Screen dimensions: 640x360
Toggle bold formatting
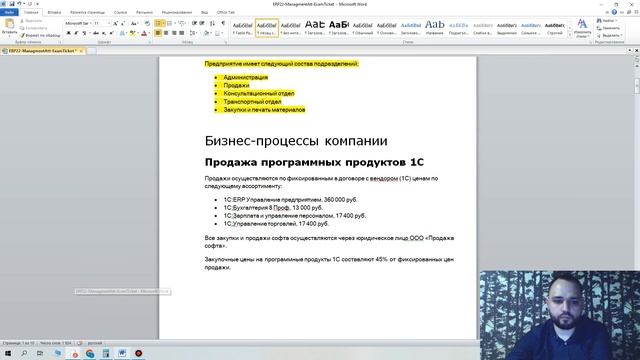(69, 33)
